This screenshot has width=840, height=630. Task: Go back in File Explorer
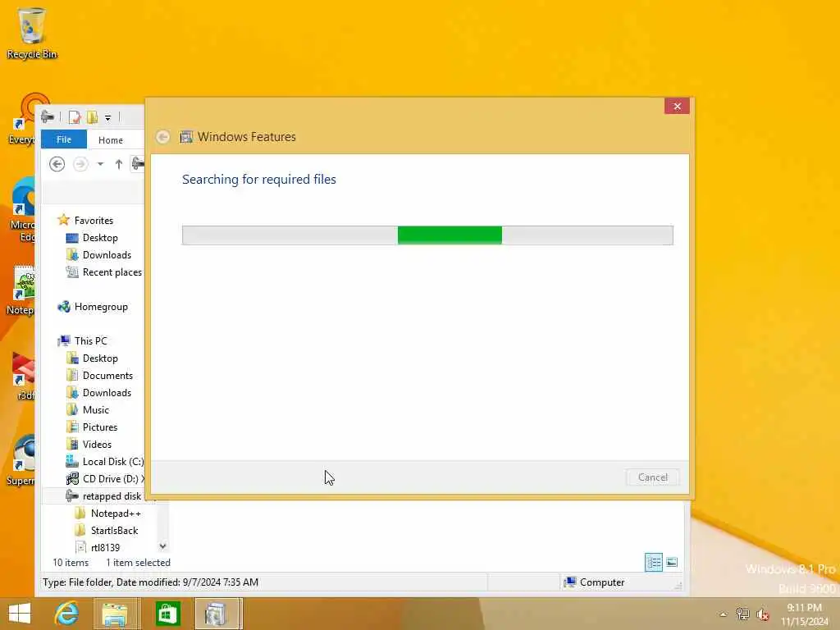click(x=57, y=164)
